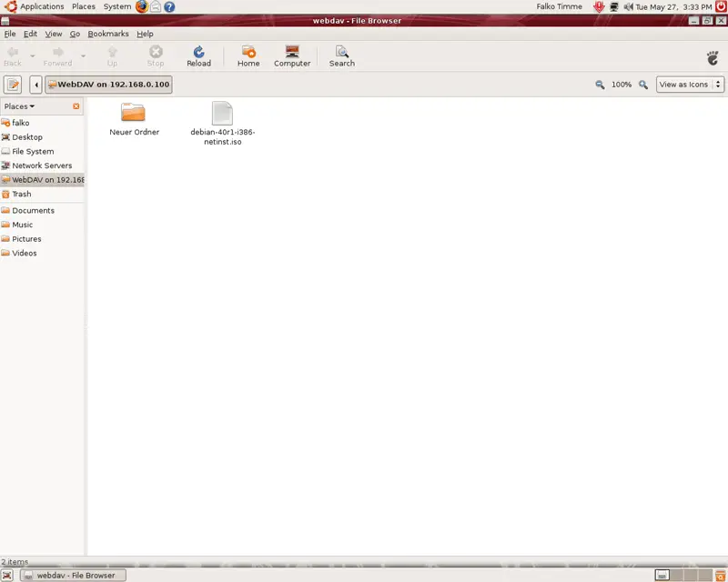Click the Falko Timme user switcher

[x=559, y=6]
